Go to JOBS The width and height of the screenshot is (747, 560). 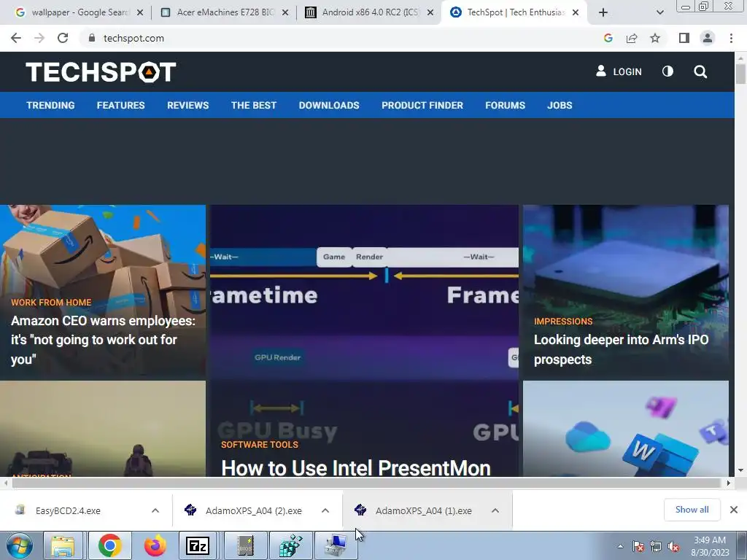(560, 105)
